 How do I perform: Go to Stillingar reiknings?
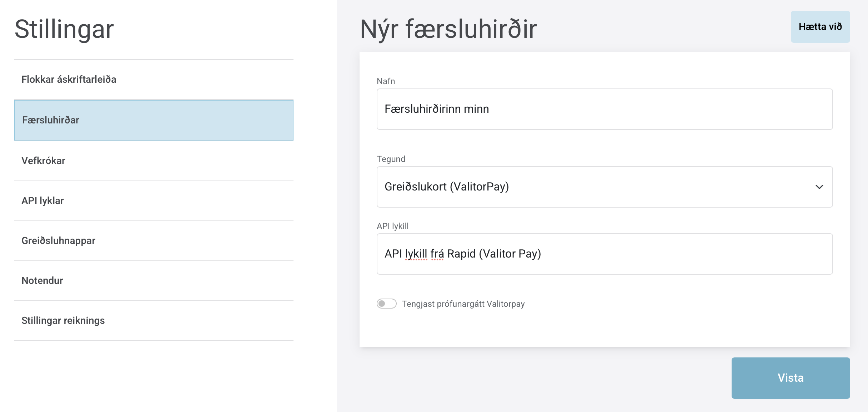tap(63, 320)
